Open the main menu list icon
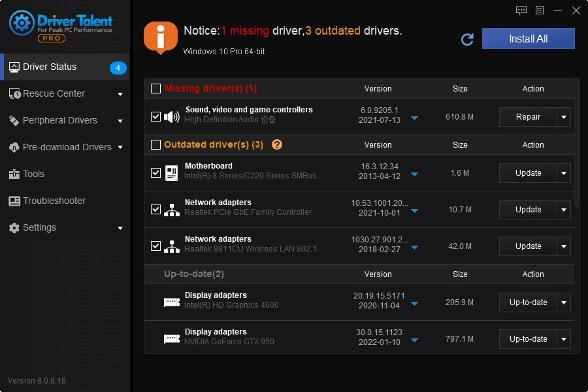This screenshot has height=392, width=588. click(x=540, y=10)
